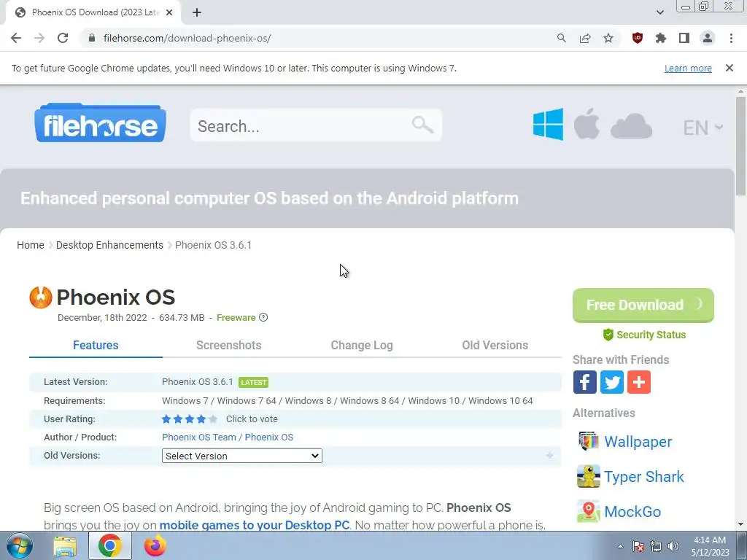The width and height of the screenshot is (747, 560).
Task: Select the Windows platform icon
Action: tap(548, 124)
